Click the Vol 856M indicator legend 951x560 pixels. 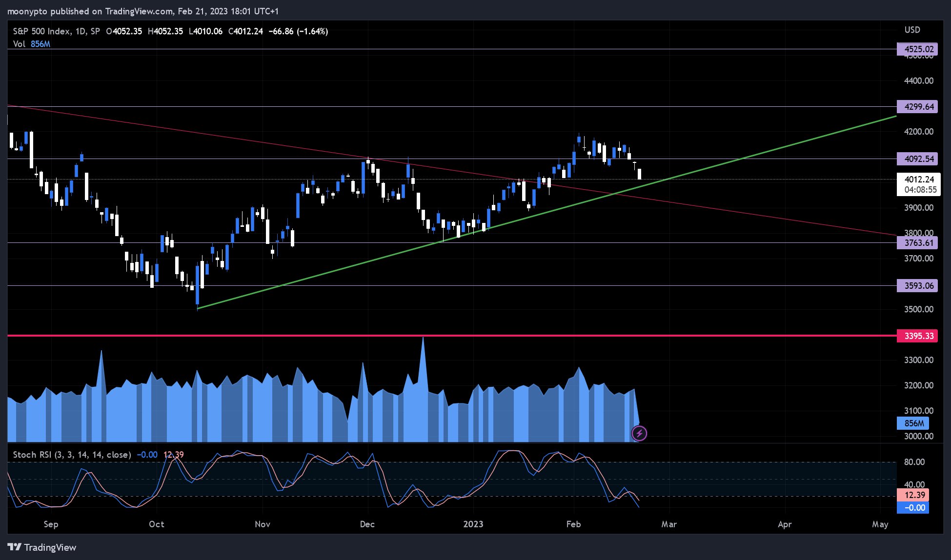(x=32, y=44)
